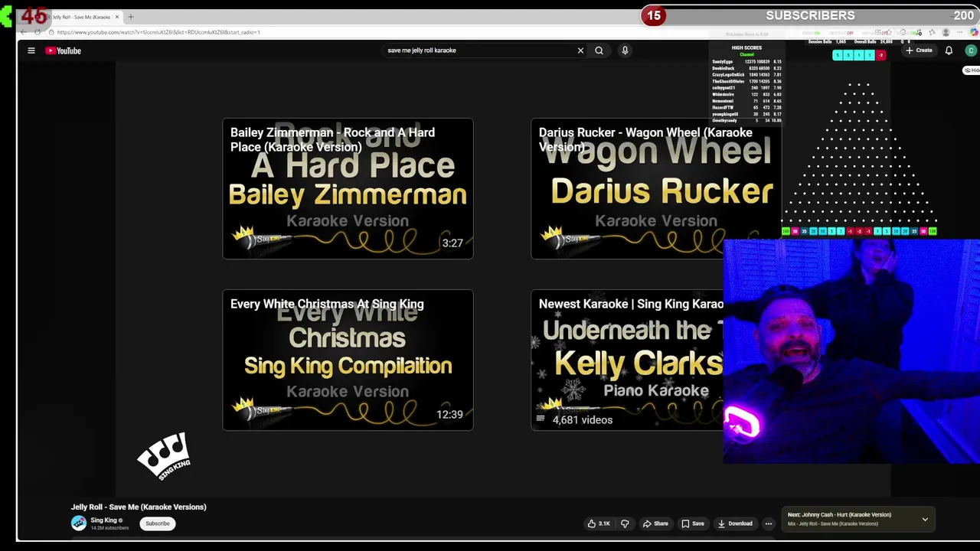Dislike the video with thumbs down
This screenshot has width=980, height=551.
pyautogui.click(x=625, y=523)
